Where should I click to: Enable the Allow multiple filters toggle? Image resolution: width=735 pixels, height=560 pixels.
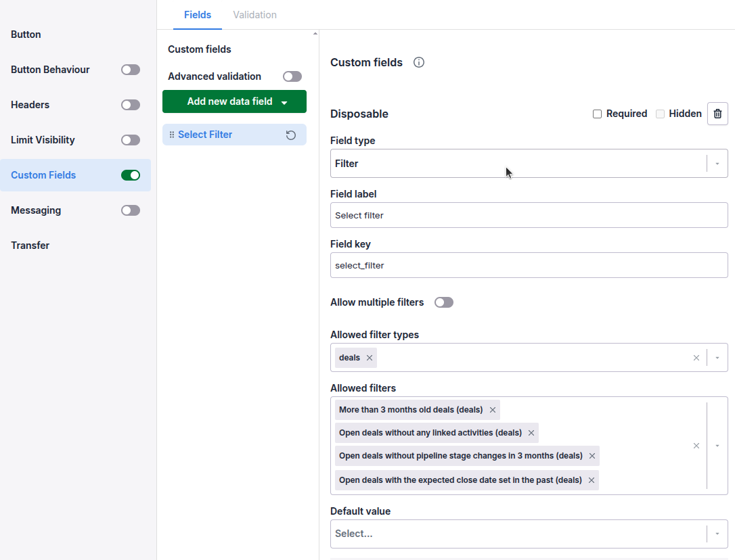[443, 303]
